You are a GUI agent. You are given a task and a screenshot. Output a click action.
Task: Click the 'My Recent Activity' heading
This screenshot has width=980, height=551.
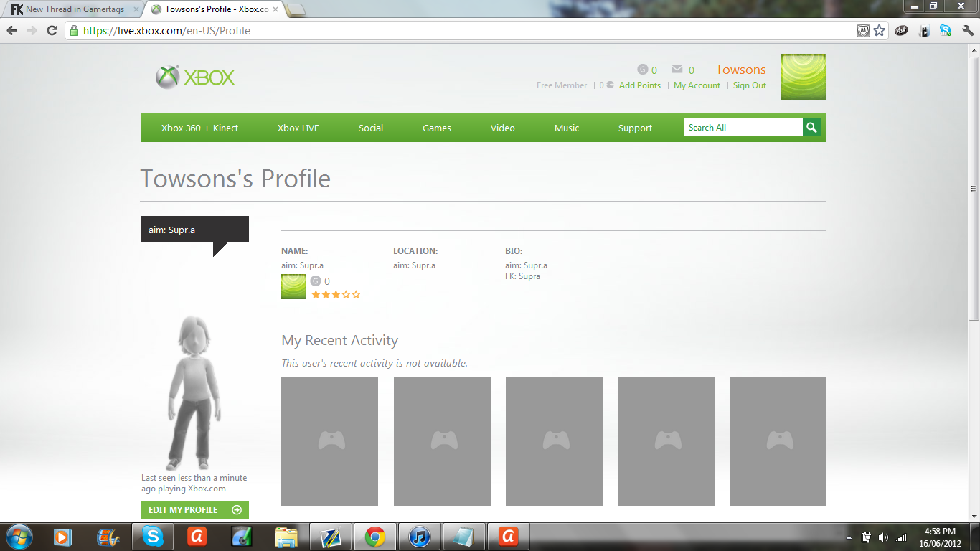pyautogui.click(x=339, y=341)
